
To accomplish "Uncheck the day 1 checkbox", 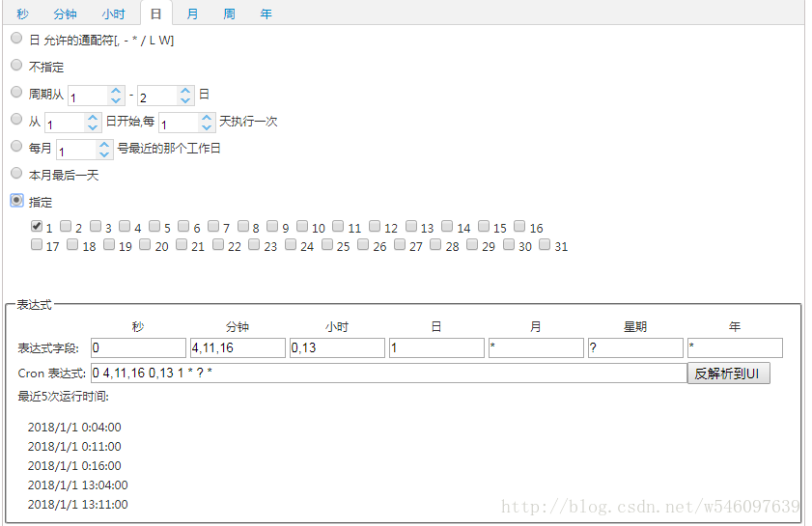I will [37, 226].
